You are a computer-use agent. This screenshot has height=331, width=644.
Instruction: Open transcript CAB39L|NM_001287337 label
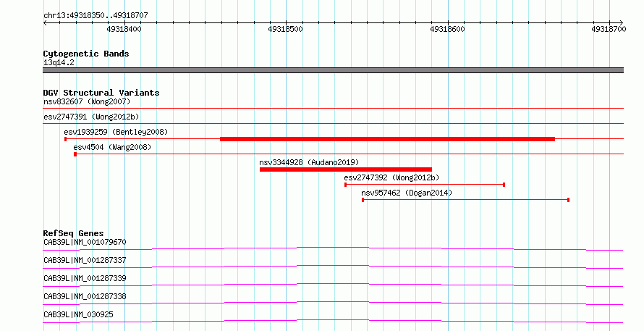click(85, 260)
